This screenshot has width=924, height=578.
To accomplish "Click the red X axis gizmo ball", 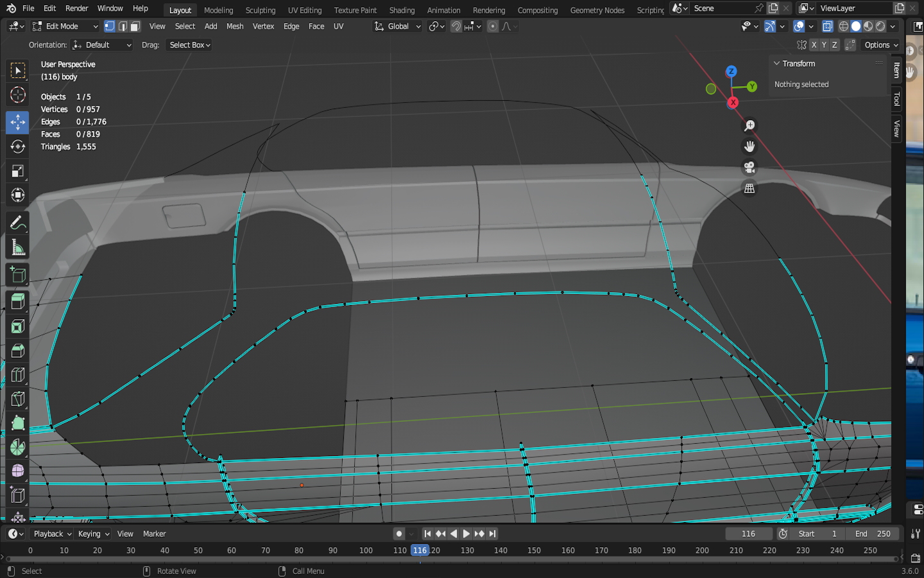I will pyautogui.click(x=733, y=102).
